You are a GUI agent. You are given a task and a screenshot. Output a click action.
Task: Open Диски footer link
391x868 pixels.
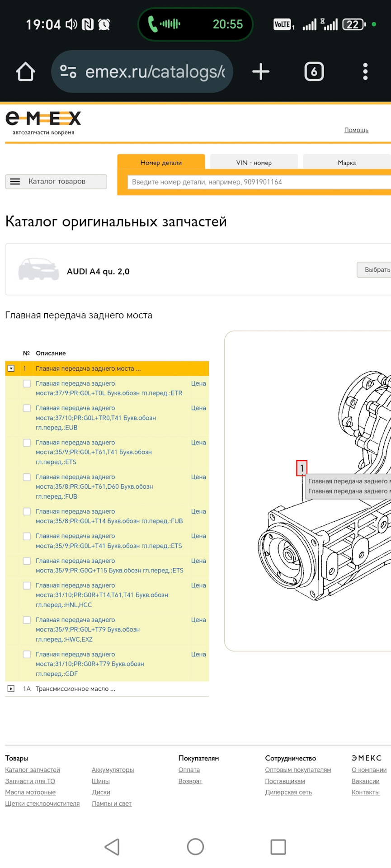[101, 792]
